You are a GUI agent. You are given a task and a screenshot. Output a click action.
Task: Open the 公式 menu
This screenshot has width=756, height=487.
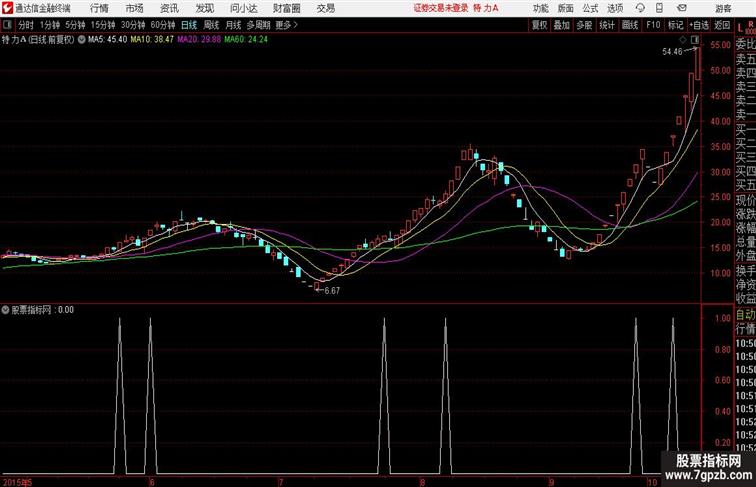pyautogui.click(x=590, y=8)
